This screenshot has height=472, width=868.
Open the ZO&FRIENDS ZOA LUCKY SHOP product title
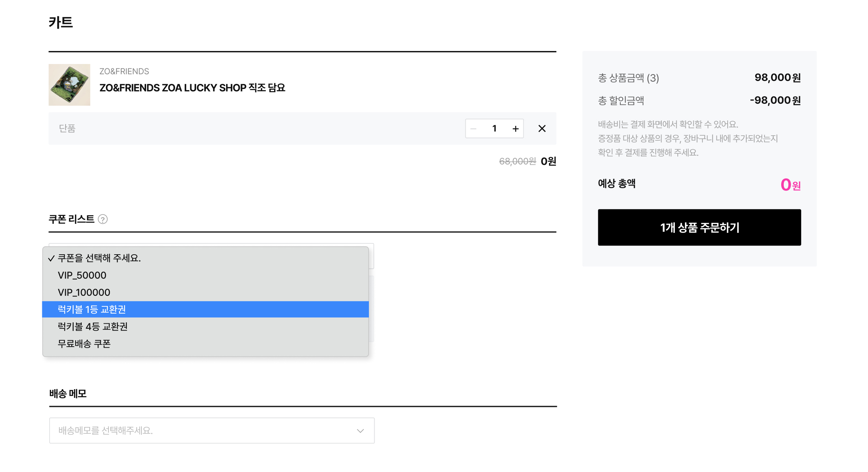[x=192, y=88]
